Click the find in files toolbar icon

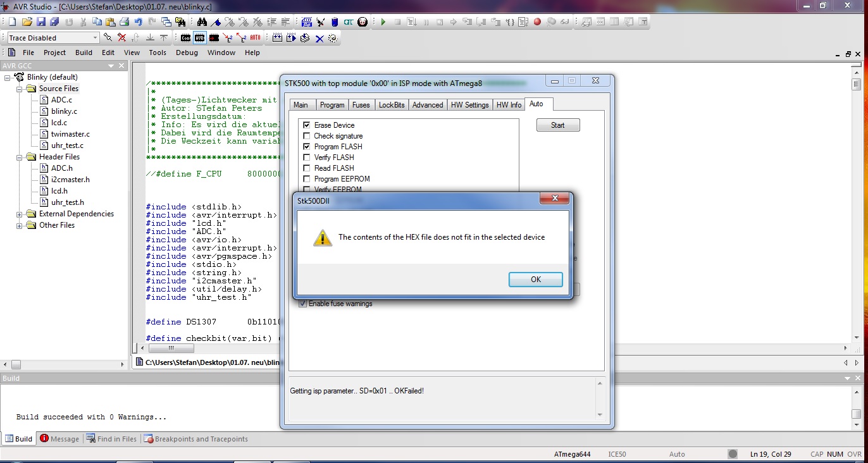tap(180, 22)
